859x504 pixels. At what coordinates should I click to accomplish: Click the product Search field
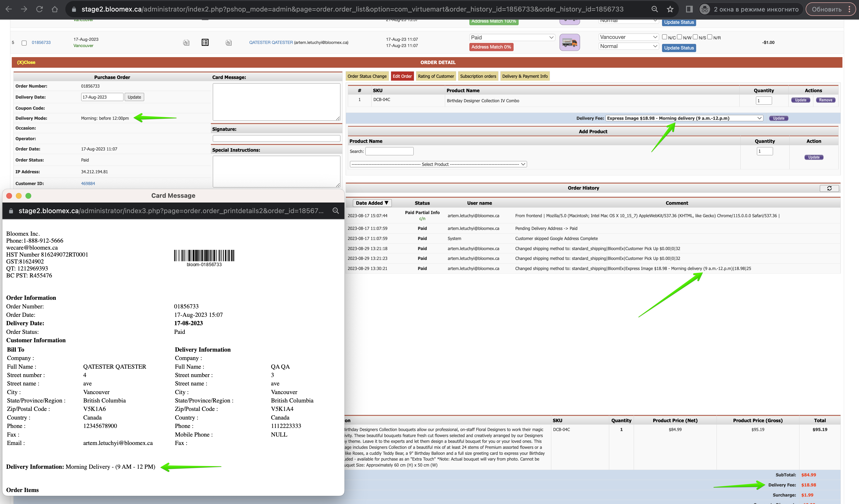[389, 151]
